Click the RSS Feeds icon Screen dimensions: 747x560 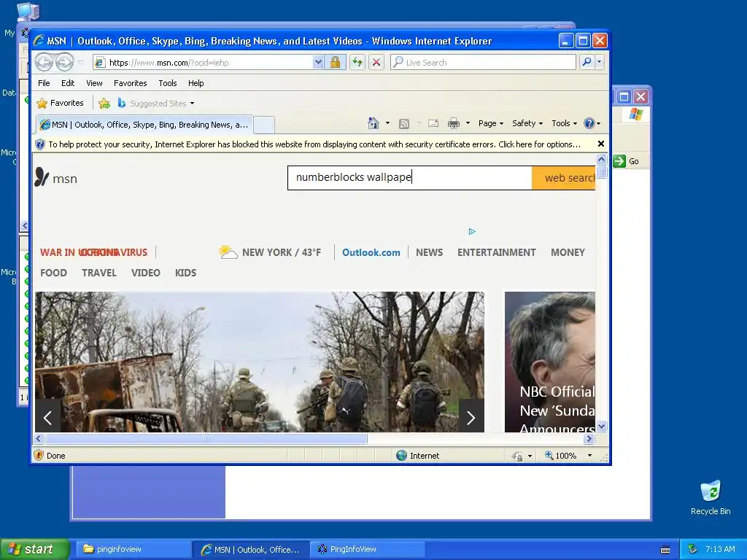click(x=404, y=124)
